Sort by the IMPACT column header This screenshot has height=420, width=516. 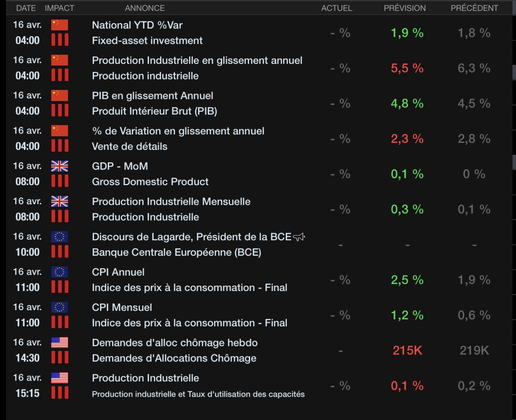[x=60, y=8]
